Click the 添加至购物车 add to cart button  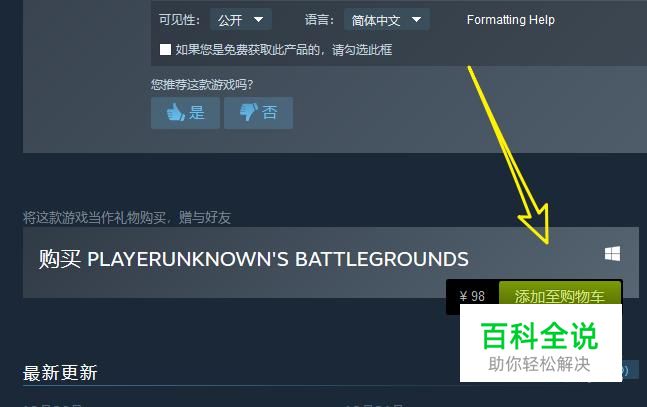tap(560, 293)
